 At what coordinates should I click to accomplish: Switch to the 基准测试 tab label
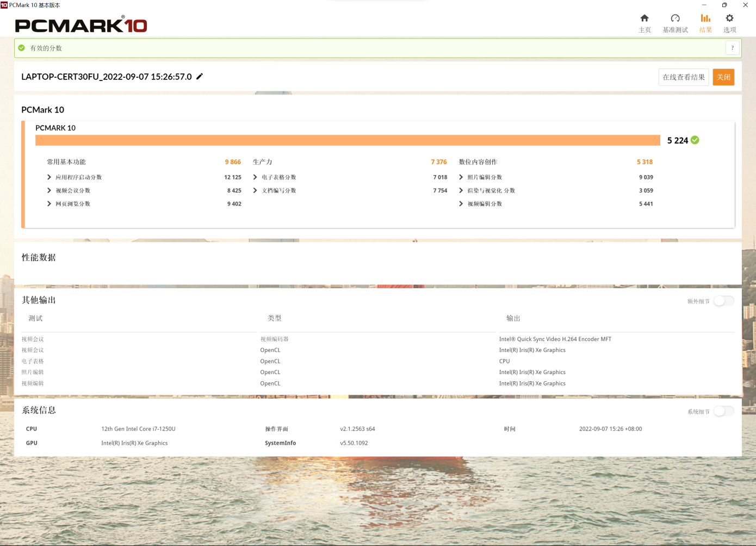[x=675, y=30]
